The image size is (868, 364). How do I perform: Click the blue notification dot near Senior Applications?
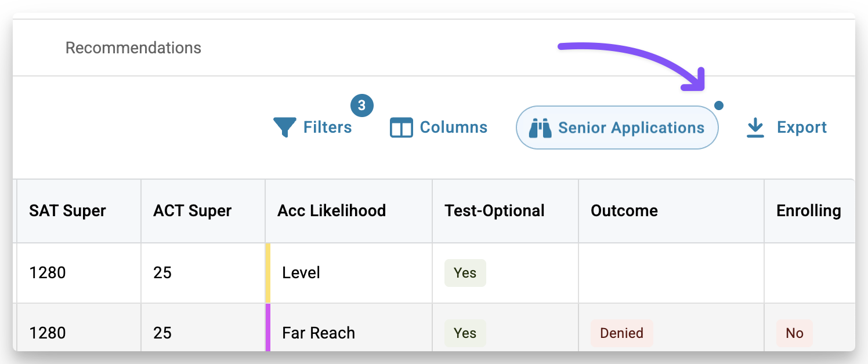pos(719,105)
